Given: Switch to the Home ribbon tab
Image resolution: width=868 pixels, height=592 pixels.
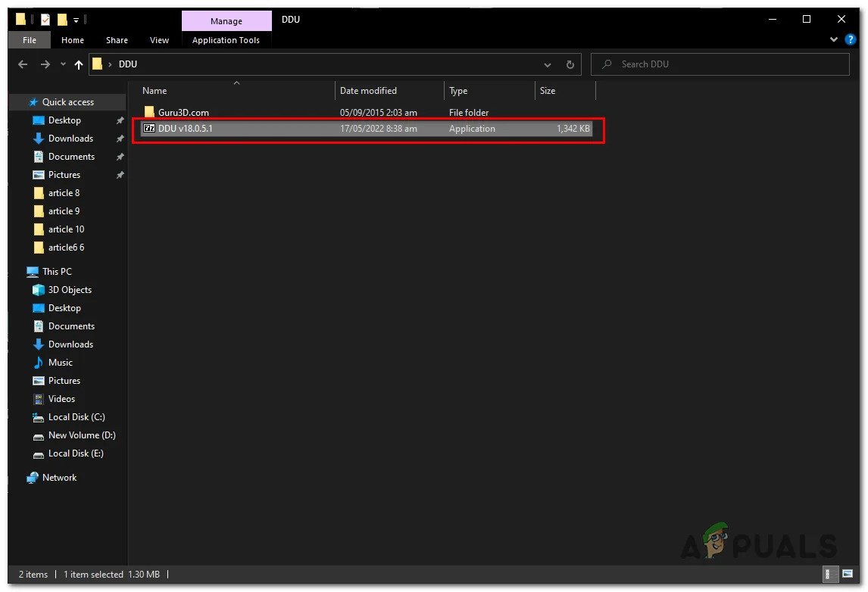Looking at the screenshot, I should [73, 40].
